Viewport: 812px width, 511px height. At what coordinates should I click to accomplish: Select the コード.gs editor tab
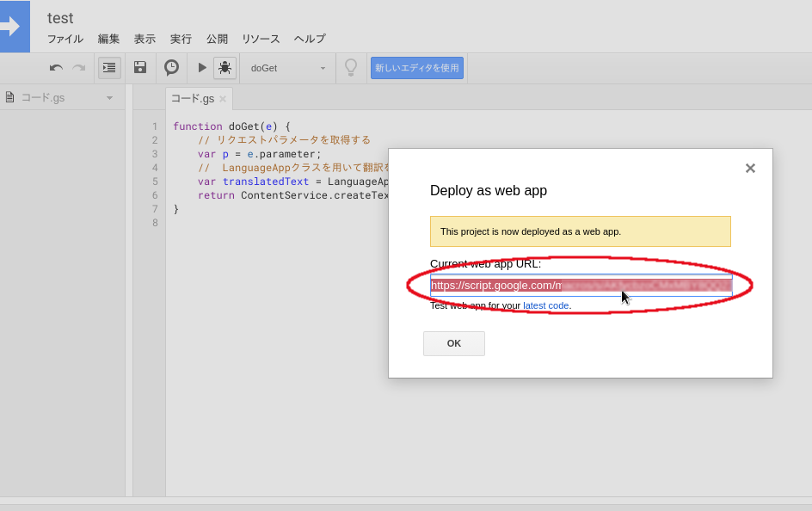point(193,98)
